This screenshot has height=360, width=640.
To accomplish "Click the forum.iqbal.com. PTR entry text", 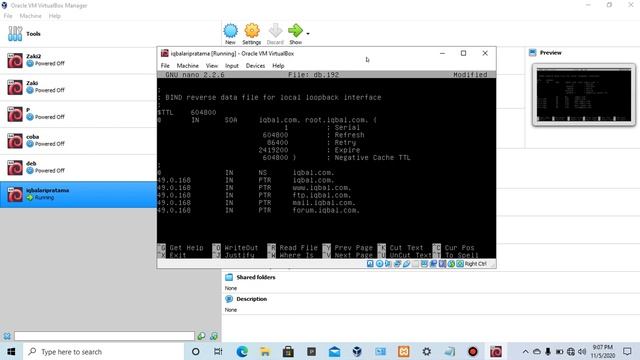I will click(326, 210).
